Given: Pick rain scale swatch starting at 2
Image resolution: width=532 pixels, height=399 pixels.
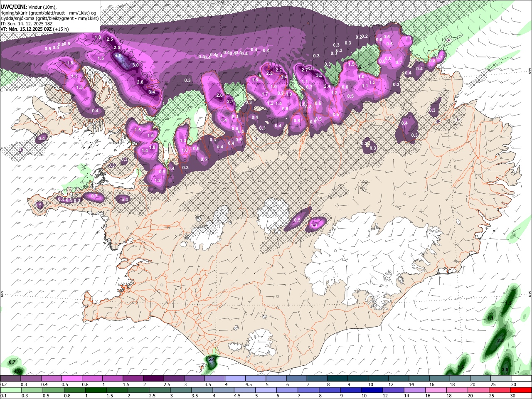Looking at the screenshot, I should click(x=138, y=390).
